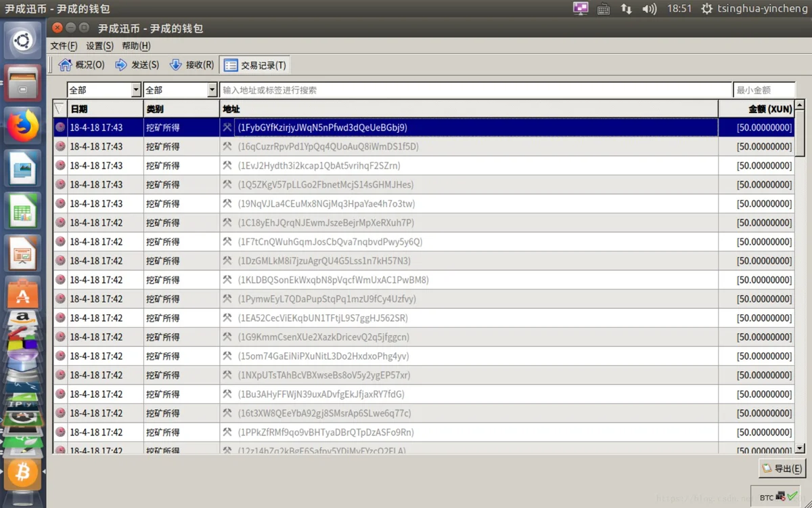Open the sound volume indicator
The image size is (812, 508).
click(650, 9)
